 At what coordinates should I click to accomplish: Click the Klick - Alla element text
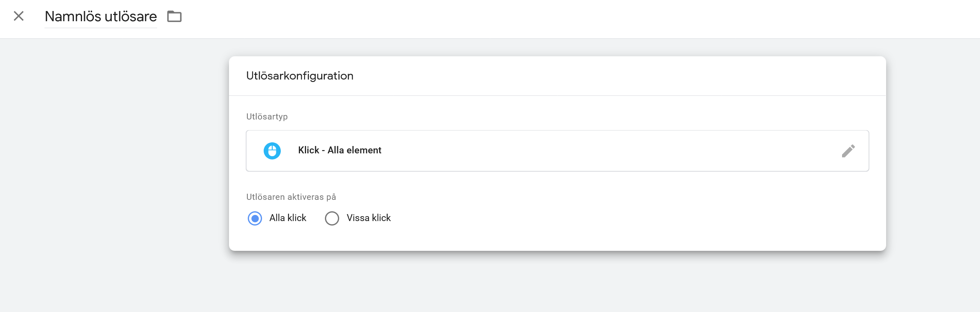[x=340, y=150]
